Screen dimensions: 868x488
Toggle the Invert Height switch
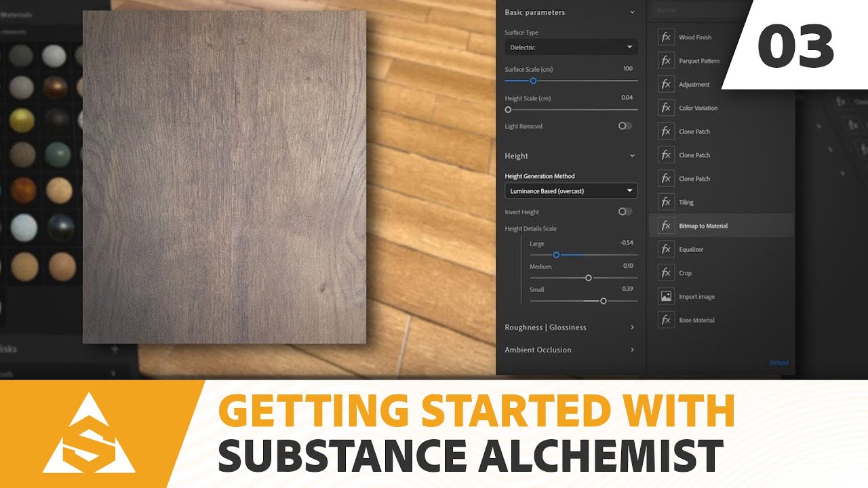pyautogui.click(x=625, y=211)
